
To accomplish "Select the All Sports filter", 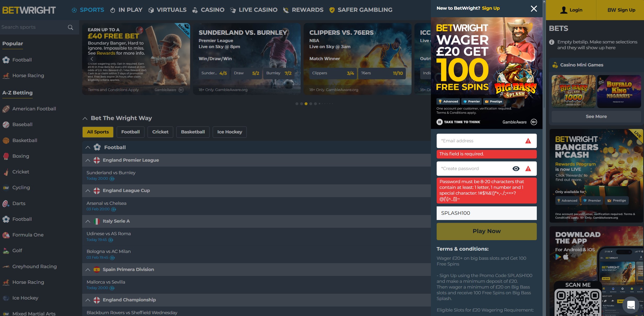I will point(98,132).
